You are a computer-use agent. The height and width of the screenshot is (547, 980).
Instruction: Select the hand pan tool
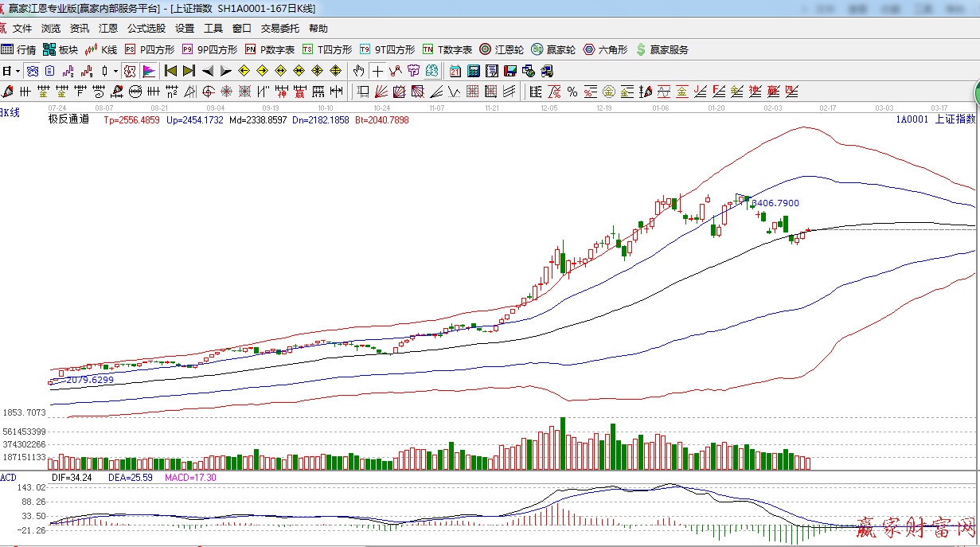359,71
